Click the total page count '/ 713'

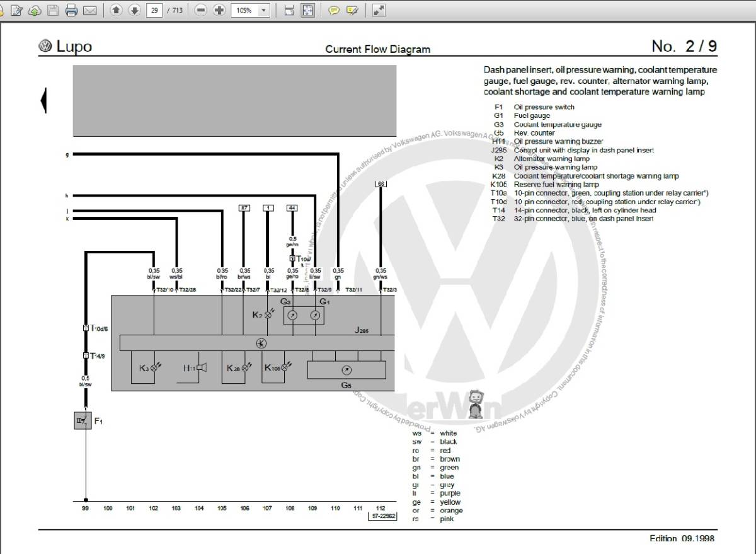(175, 11)
